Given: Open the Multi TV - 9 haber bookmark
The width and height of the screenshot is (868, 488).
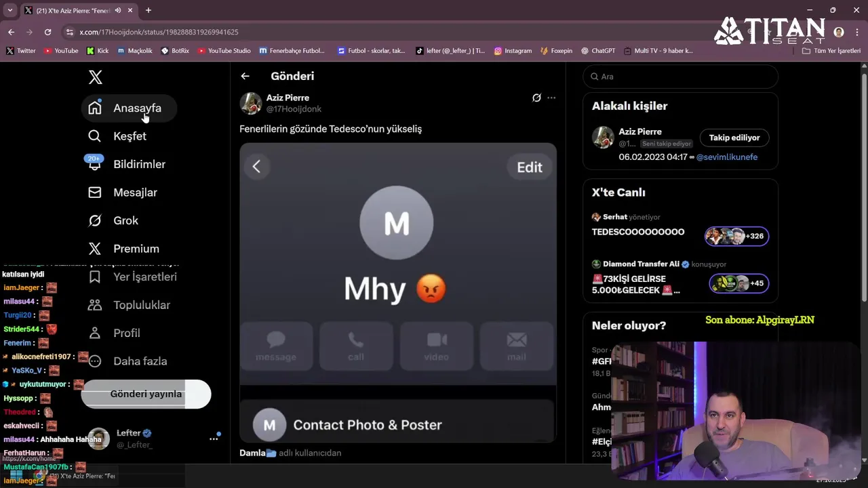Looking at the screenshot, I should [x=658, y=51].
